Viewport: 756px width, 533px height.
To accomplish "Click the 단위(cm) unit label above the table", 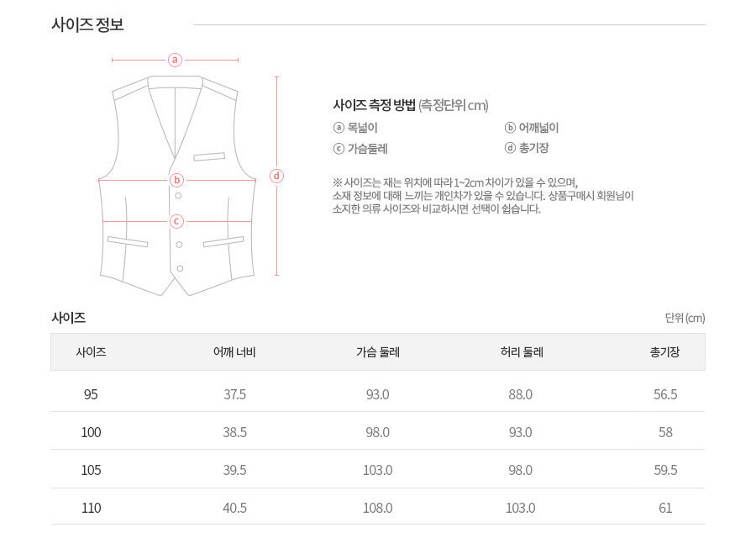I will coord(685,318).
